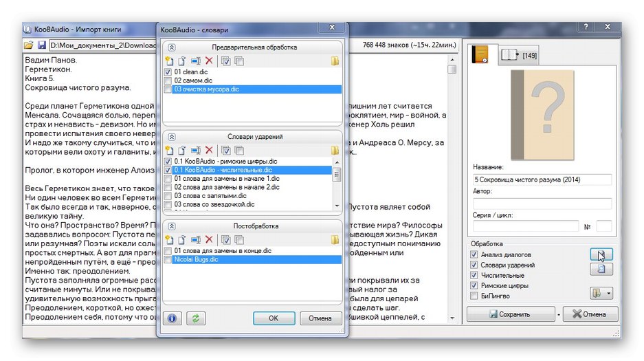The width and height of the screenshot is (644, 361).
Task: Click up arrow of stress dictionaries list scrollbar
Action: [337, 162]
